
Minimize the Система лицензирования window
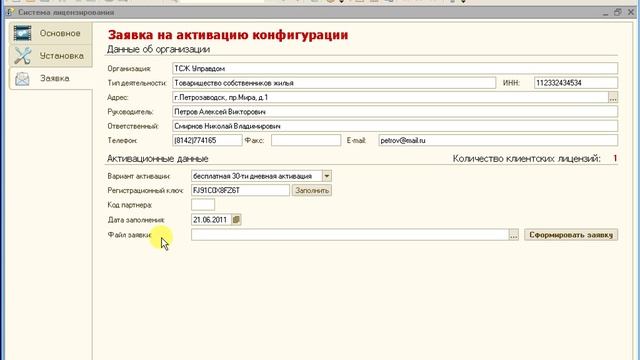click(x=605, y=13)
